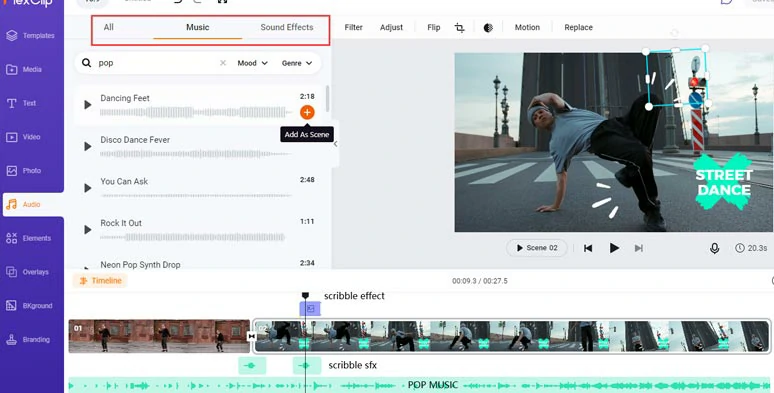Click the half-circle opacity icon in toolbar

[488, 28]
